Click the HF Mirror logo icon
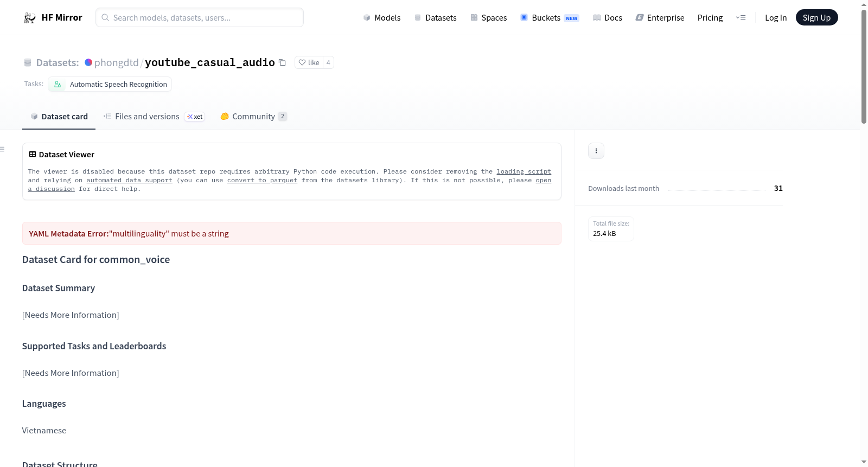Image resolution: width=868 pixels, height=467 pixels. click(30, 18)
